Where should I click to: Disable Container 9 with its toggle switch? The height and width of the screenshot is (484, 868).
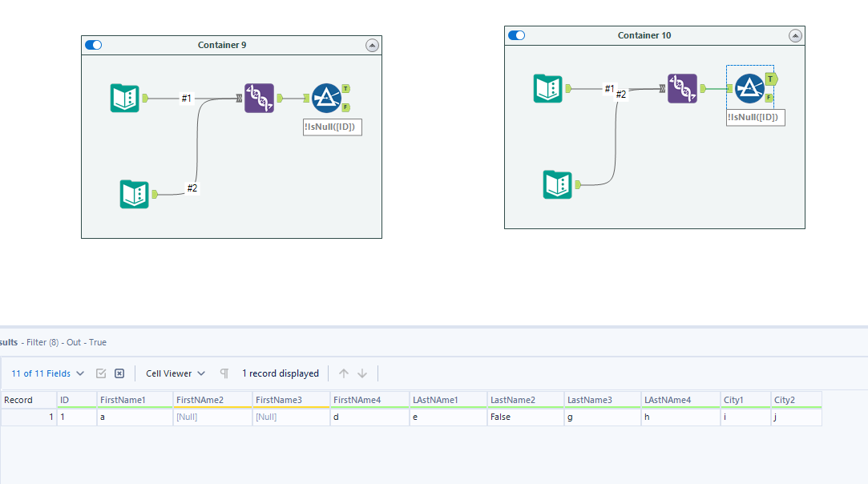pos(93,45)
